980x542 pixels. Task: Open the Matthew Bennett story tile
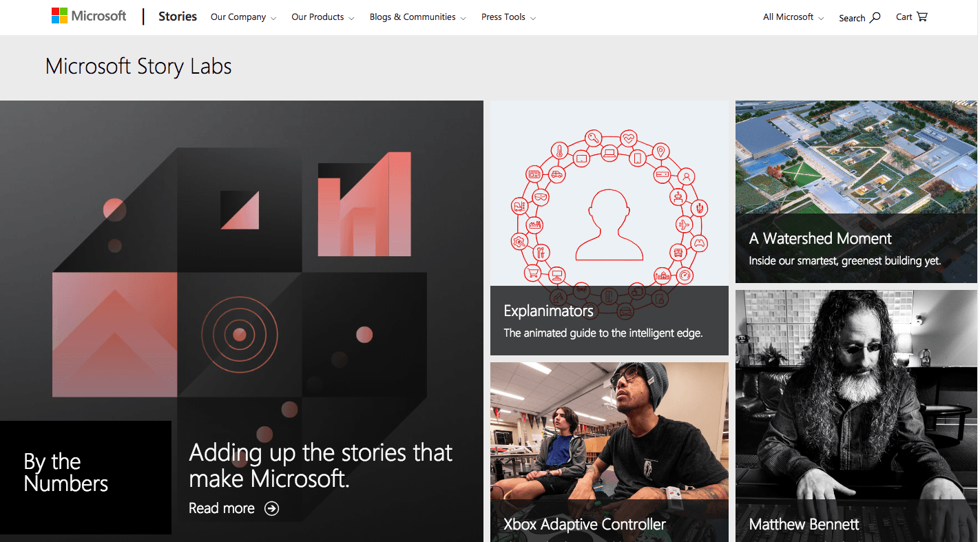[x=804, y=524]
